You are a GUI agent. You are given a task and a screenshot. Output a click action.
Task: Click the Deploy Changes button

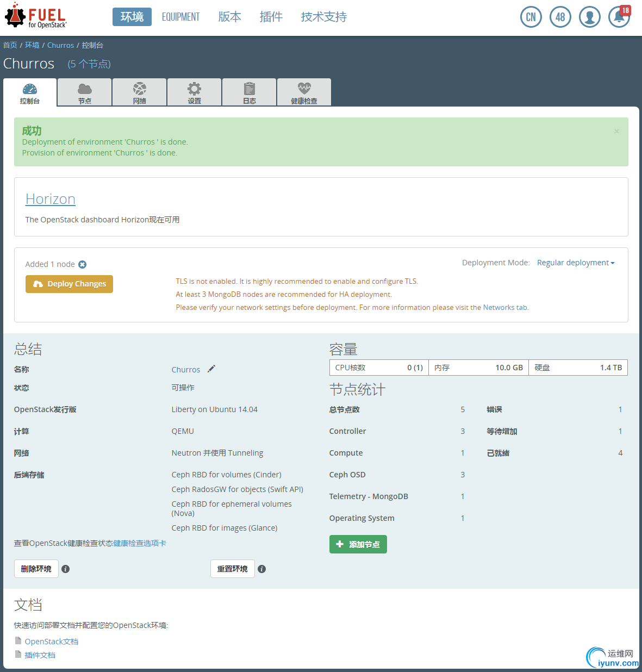(69, 284)
